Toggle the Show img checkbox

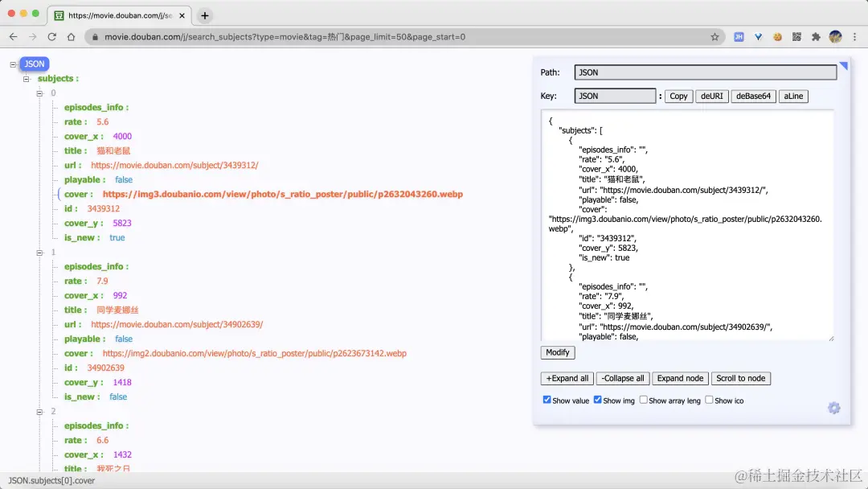click(x=598, y=400)
